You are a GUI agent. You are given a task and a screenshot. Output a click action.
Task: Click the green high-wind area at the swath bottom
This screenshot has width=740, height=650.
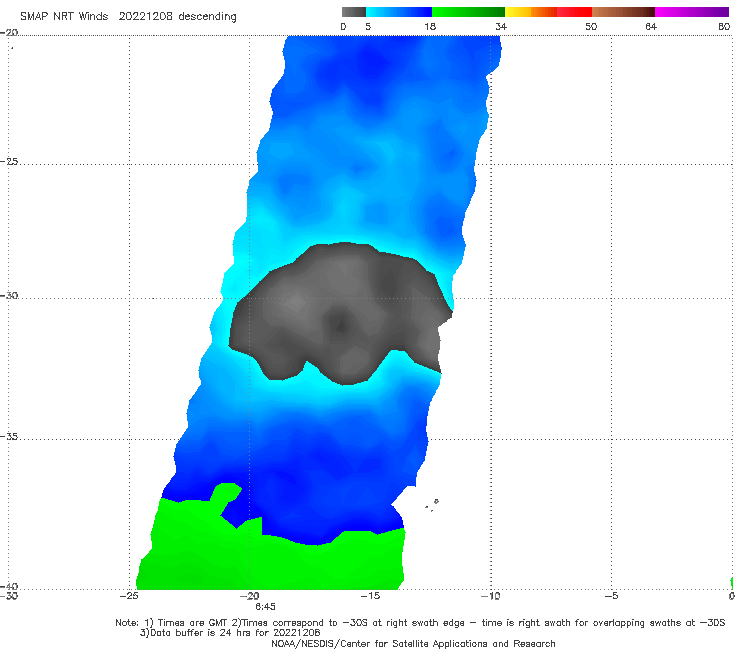pyautogui.click(x=269, y=562)
